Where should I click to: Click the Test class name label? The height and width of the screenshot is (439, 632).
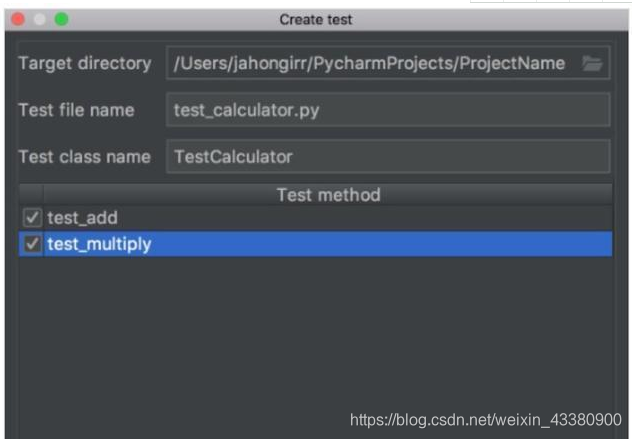click(85, 156)
